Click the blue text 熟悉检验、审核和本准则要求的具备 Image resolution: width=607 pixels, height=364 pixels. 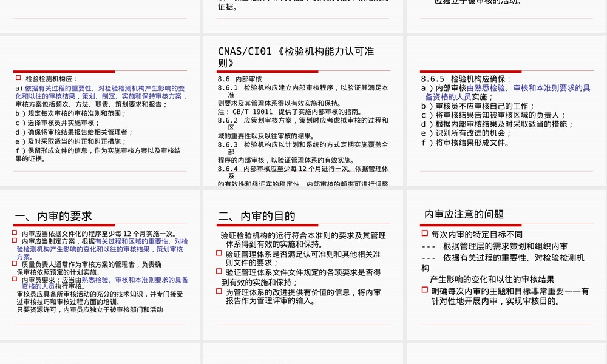135,280
